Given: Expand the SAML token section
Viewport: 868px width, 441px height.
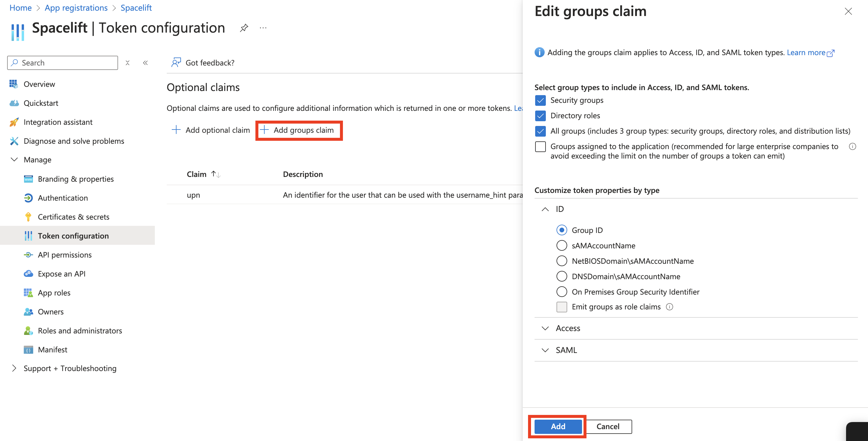Looking at the screenshot, I should 545,350.
